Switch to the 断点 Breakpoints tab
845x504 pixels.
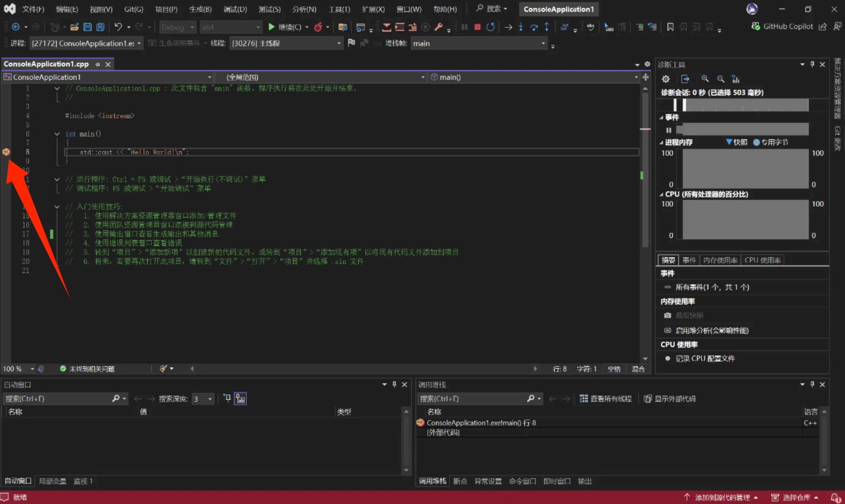click(x=460, y=481)
